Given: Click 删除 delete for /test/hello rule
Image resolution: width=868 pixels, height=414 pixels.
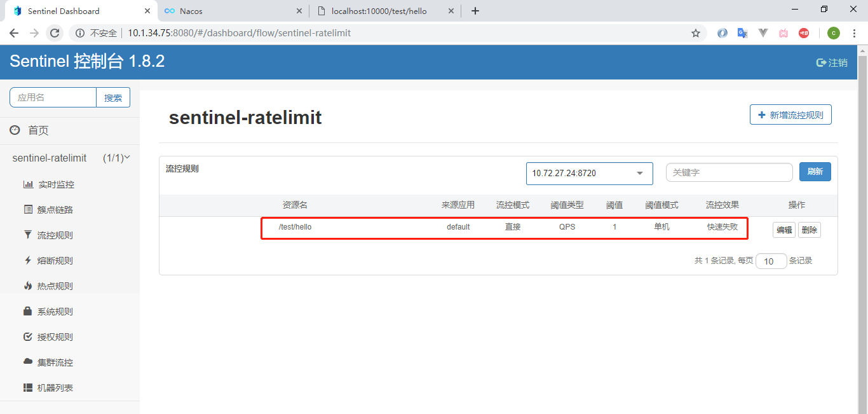Looking at the screenshot, I should tap(810, 230).
